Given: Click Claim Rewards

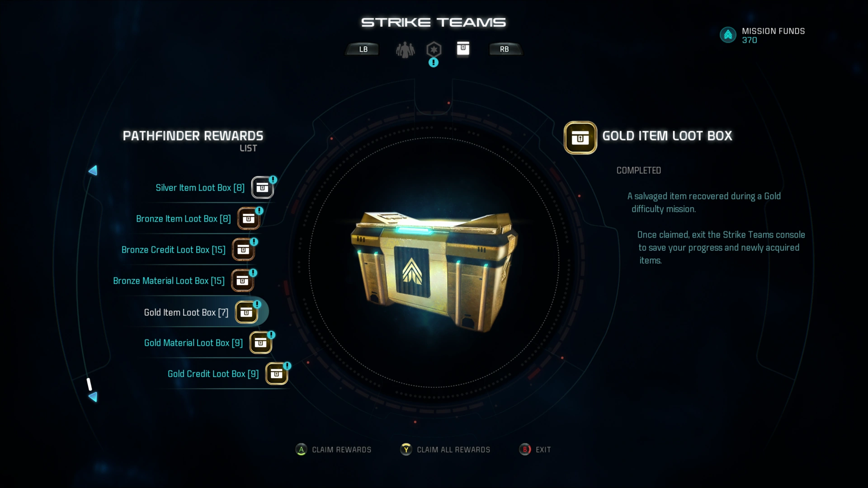Looking at the screenshot, I should (x=334, y=450).
